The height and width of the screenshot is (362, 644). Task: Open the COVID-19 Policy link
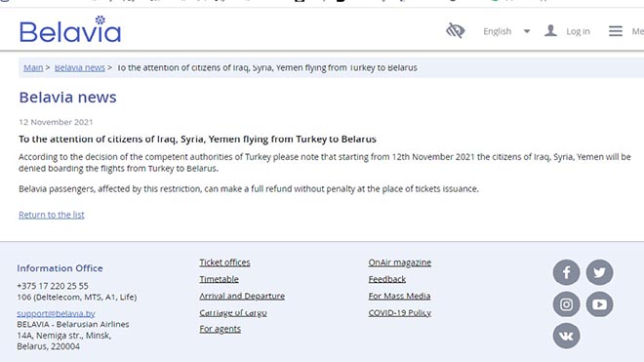pos(400,313)
